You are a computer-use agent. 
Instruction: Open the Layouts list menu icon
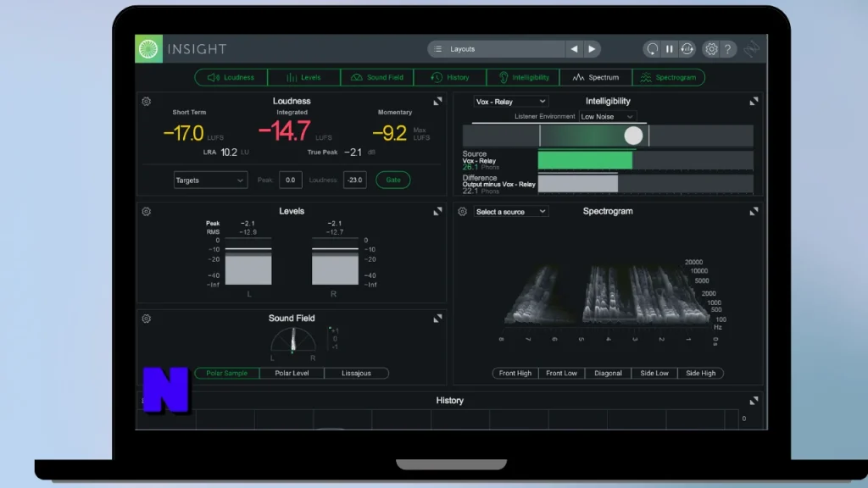click(x=438, y=48)
